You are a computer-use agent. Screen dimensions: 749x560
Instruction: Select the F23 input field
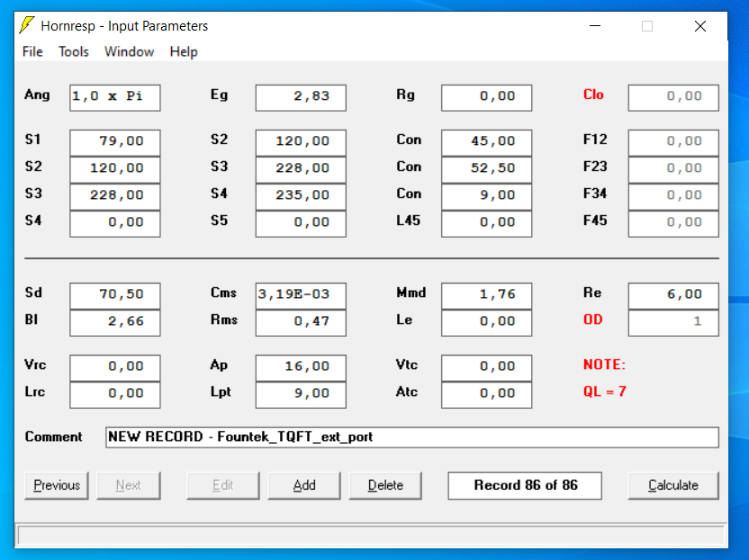(x=673, y=169)
